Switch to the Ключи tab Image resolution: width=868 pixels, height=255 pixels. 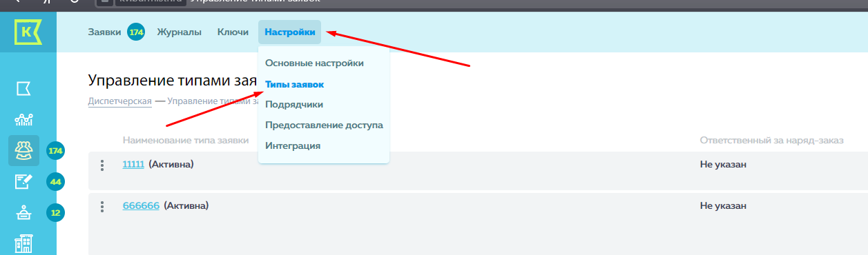tap(233, 32)
